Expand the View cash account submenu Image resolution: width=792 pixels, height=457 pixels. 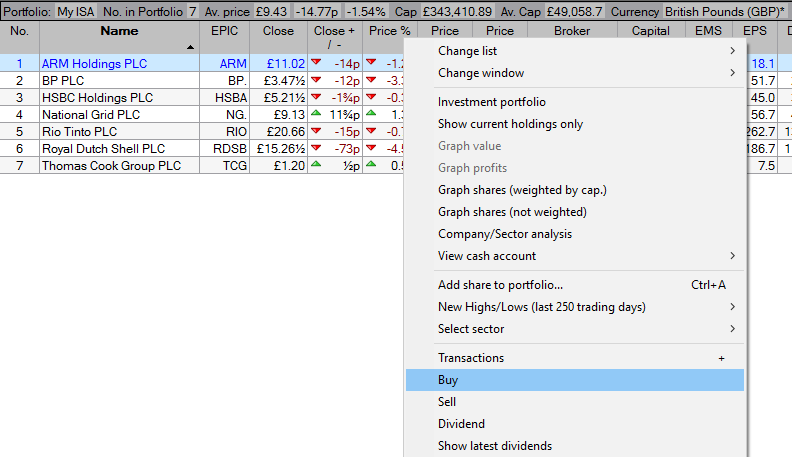click(x=586, y=256)
